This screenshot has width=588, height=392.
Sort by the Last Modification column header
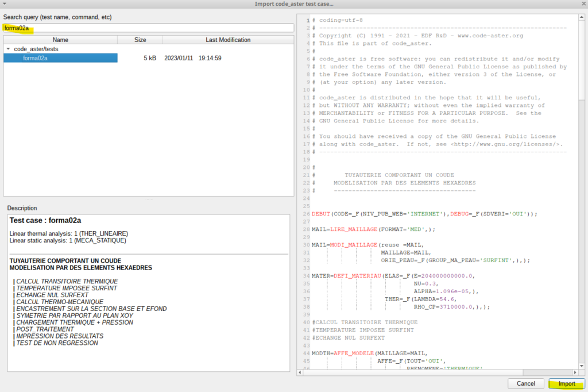pyautogui.click(x=228, y=40)
